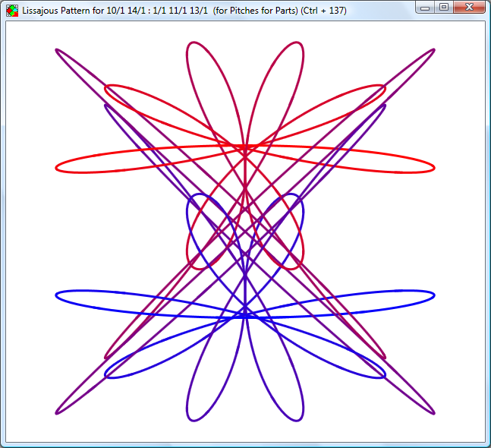Click right end of the red horizontal ellipse
The image size is (491, 448).
(x=433, y=166)
